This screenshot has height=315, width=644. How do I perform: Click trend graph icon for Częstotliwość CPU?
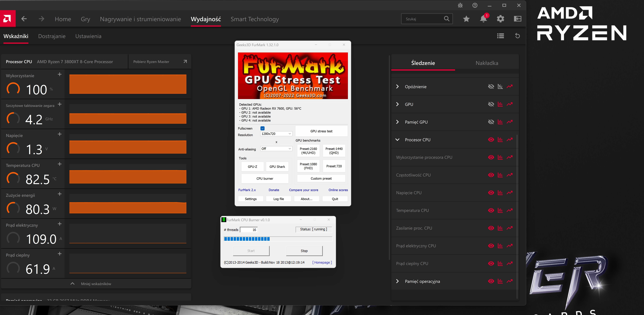pyautogui.click(x=510, y=175)
